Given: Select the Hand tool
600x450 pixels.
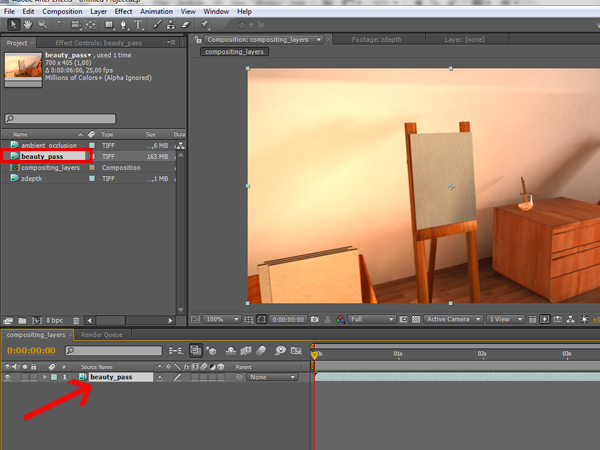Looking at the screenshot, I should coord(26,24).
